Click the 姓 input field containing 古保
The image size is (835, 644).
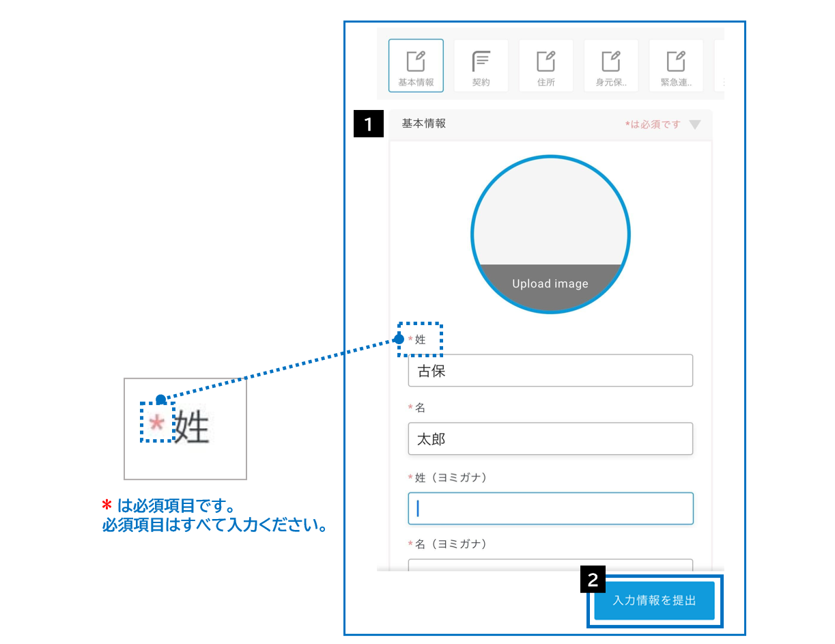(550, 371)
